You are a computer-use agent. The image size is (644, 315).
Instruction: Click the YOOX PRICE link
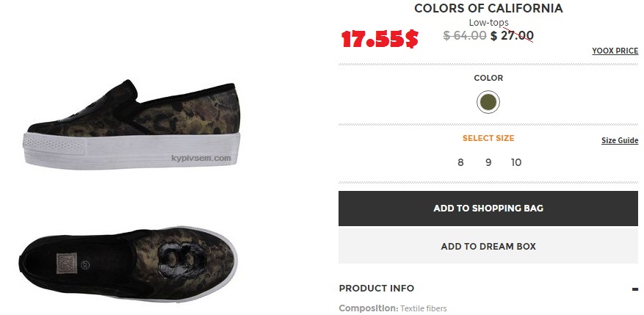click(615, 51)
